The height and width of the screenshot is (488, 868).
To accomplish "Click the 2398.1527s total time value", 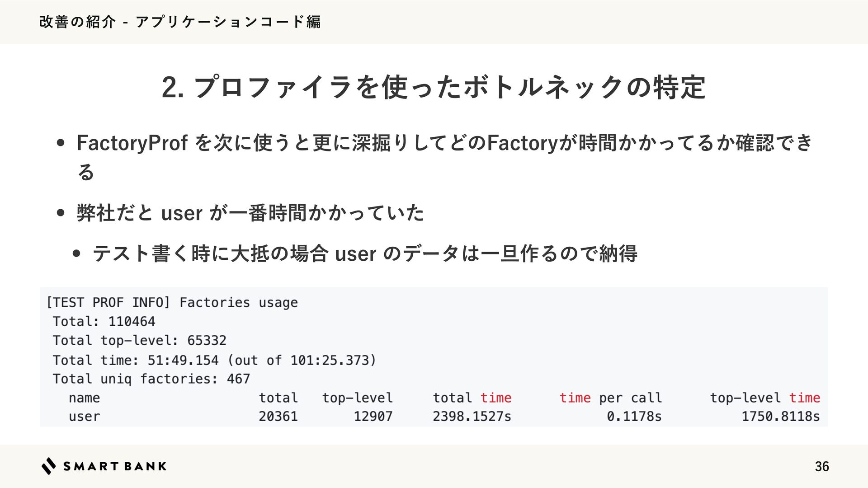I will (472, 416).
